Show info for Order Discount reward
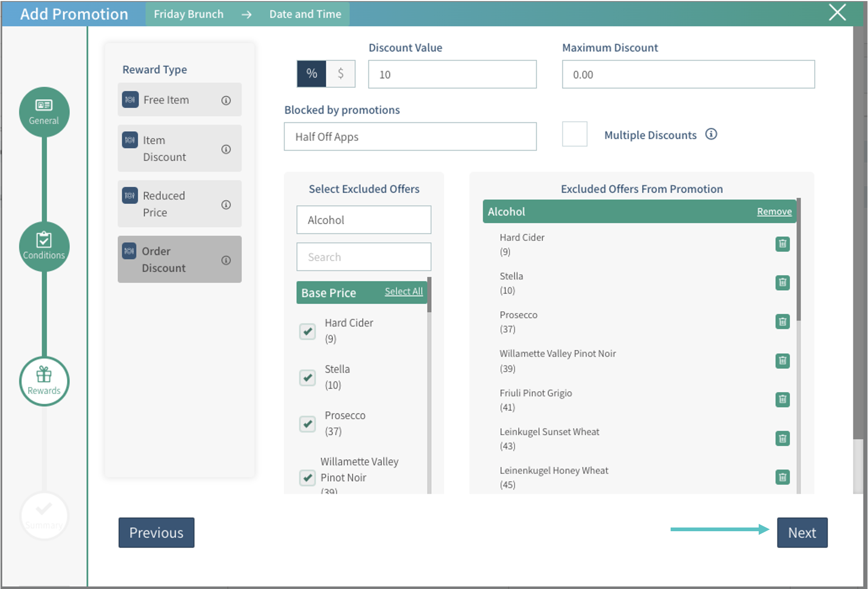The height and width of the screenshot is (589, 868). pos(226,260)
